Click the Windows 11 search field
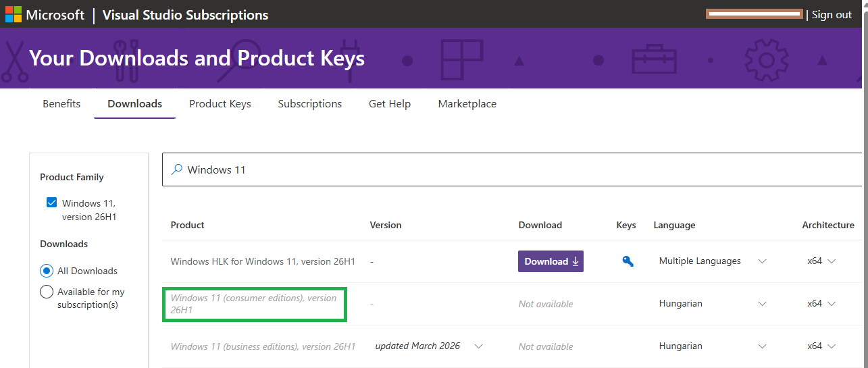 click(x=473, y=169)
